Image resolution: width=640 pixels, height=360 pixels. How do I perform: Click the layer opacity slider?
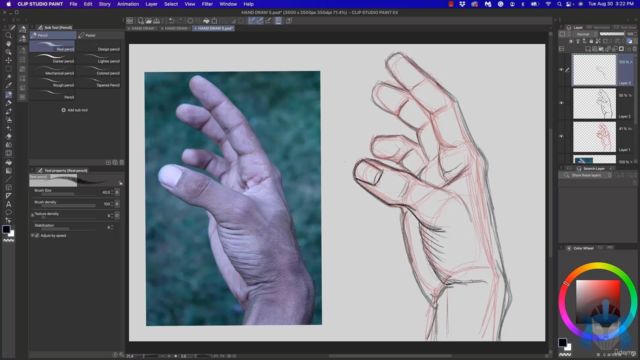coord(612,34)
